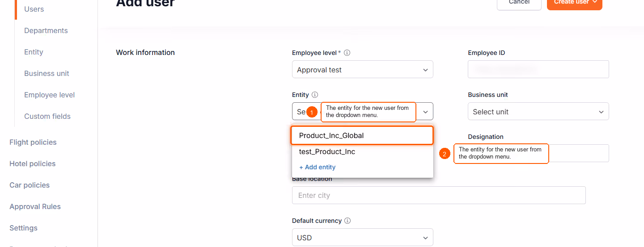The image size is (644, 247).
Task: Go to Departments in sidebar
Action: 46,30
